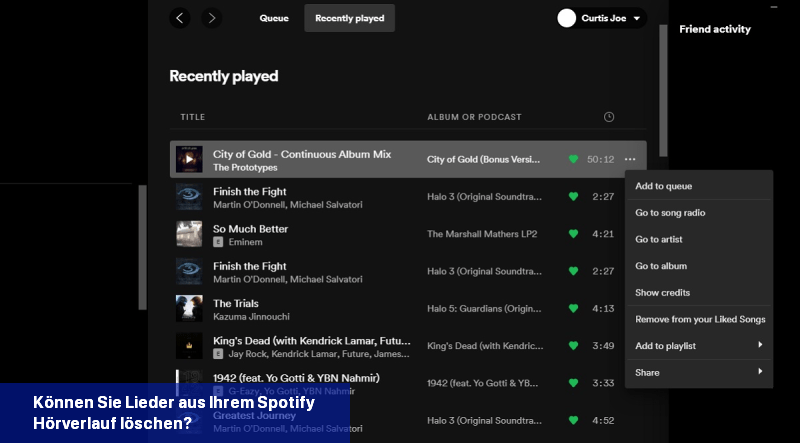This screenshot has width=800, height=443.
Task: Open artist link The Prototypes
Action: [x=245, y=167]
